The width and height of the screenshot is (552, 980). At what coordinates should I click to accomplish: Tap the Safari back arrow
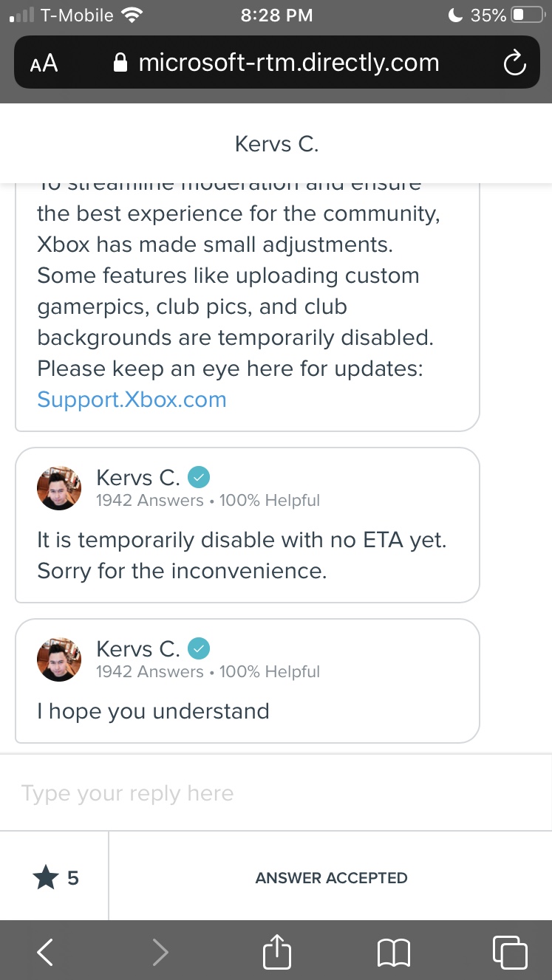(x=45, y=951)
